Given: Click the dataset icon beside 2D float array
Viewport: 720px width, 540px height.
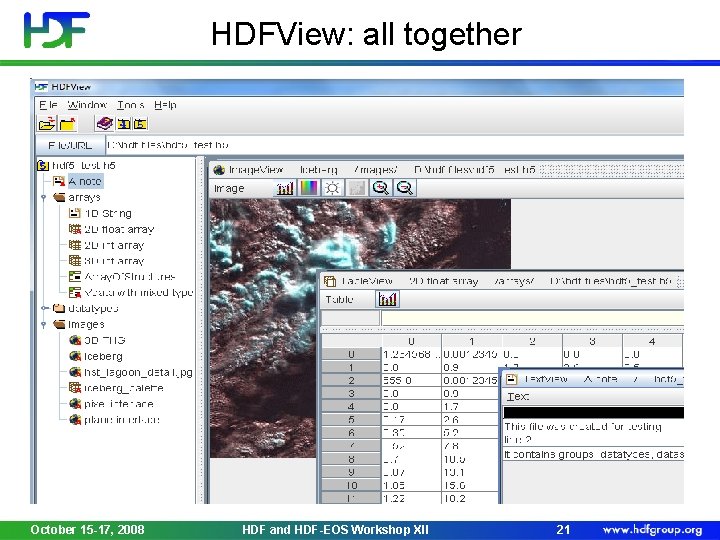Looking at the screenshot, I should [x=75, y=229].
